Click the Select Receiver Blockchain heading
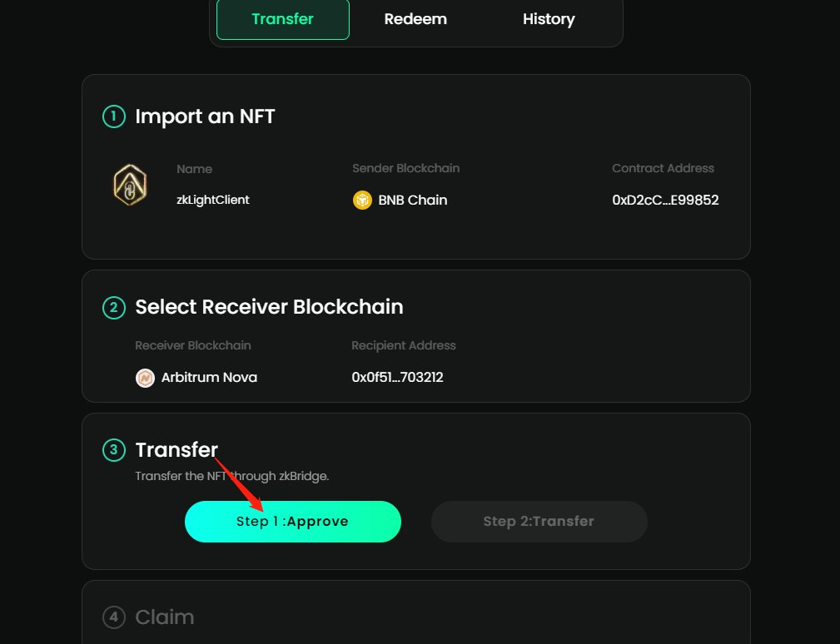This screenshot has width=840, height=644. (x=269, y=307)
